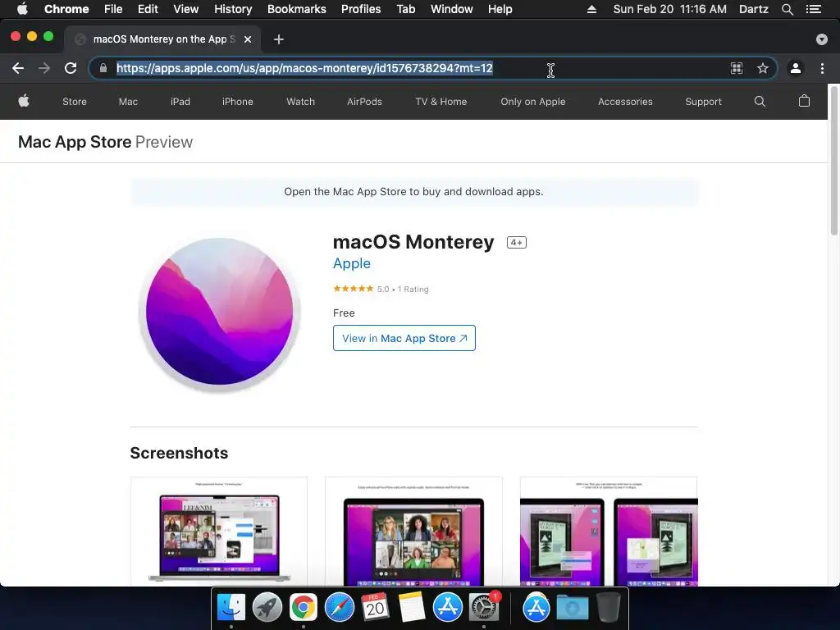Open the shopping bag icon
840x630 pixels.
804,101
